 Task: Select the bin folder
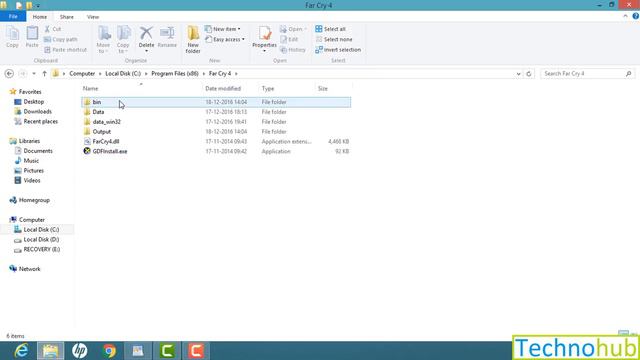tap(216, 102)
